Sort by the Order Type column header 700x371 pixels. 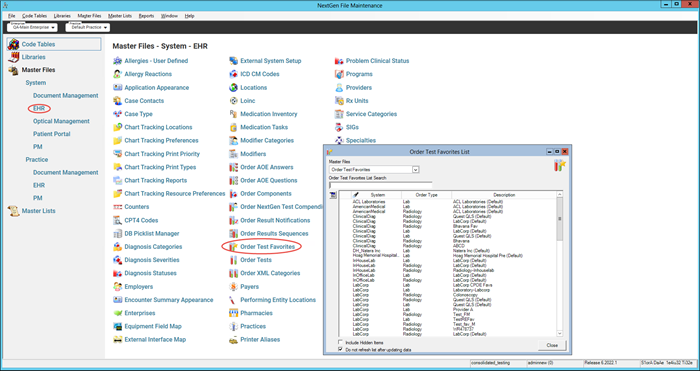(426, 195)
